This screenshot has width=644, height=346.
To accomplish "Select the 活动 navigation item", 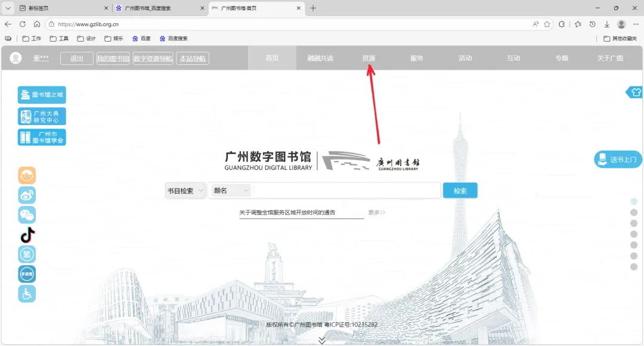I will [465, 58].
